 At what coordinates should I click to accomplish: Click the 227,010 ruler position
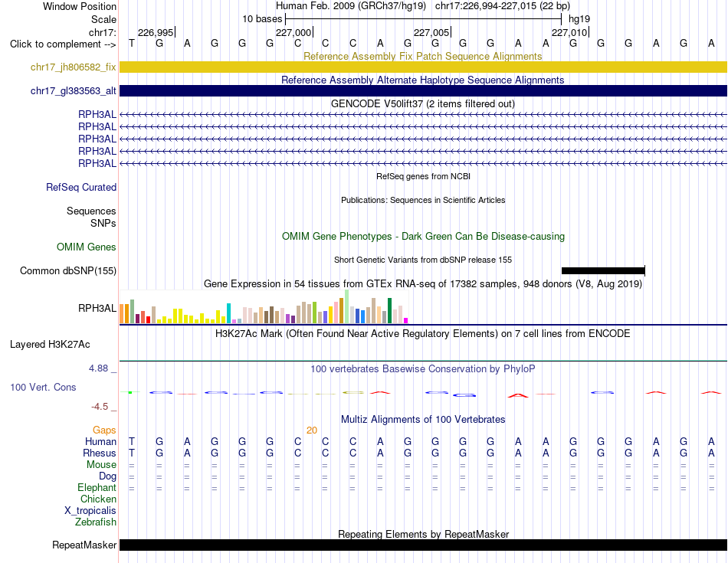(569, 32)
